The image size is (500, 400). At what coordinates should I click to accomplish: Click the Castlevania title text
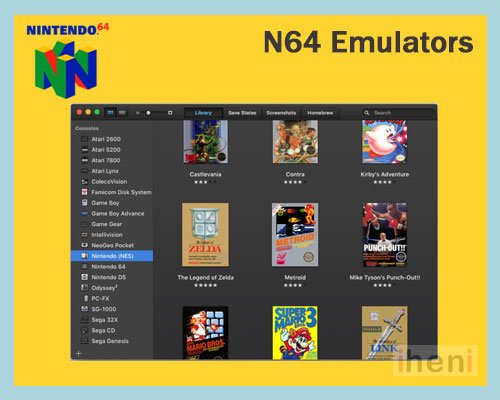point(205,174)
